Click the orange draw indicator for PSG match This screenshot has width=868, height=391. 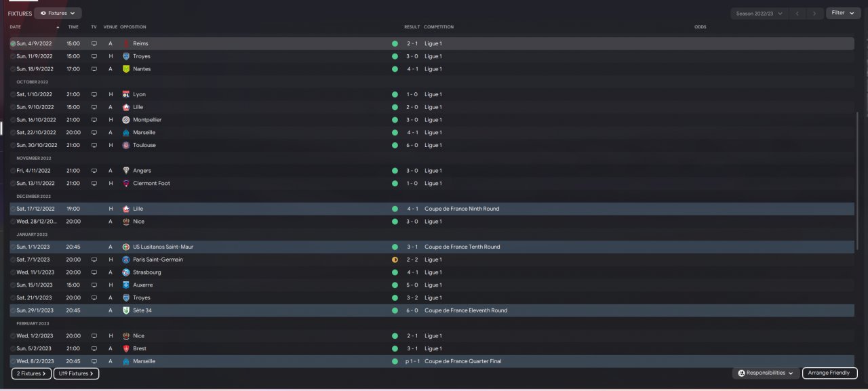395,260
